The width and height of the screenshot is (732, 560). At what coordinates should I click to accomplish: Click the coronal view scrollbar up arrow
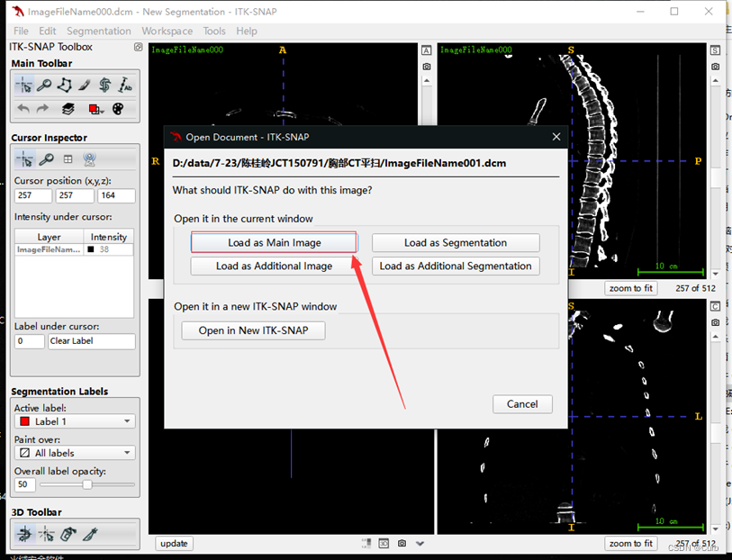pyautogui.click(x=715, y=337)
